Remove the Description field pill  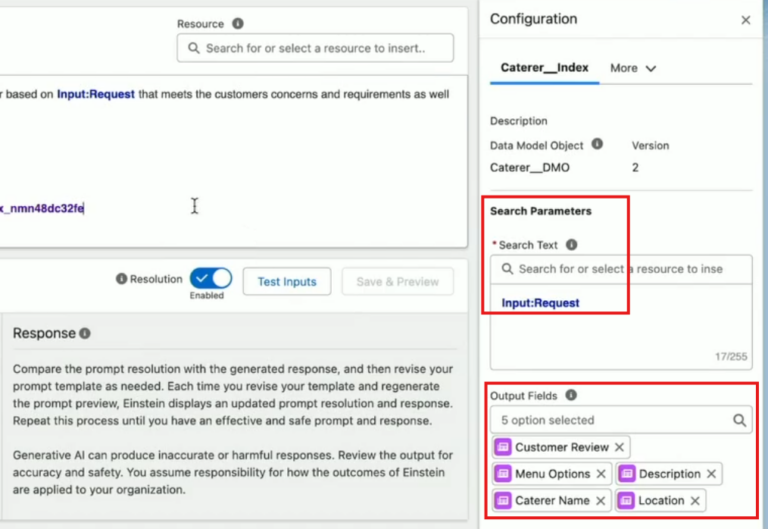711,474
